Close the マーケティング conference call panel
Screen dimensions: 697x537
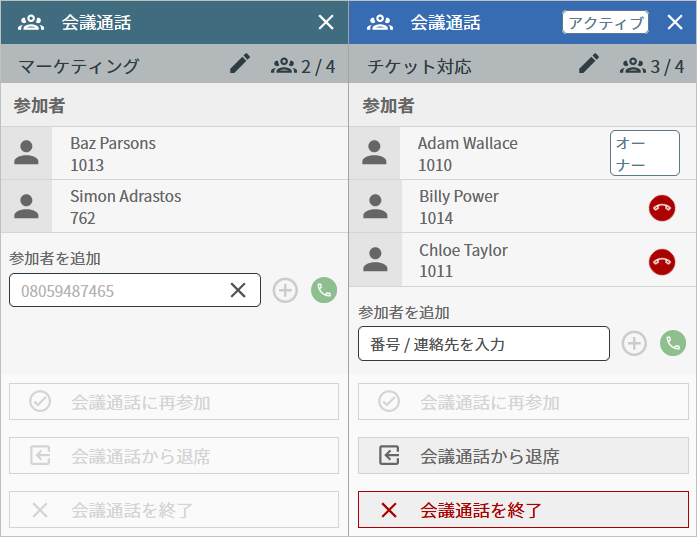(x=326, y=22)
